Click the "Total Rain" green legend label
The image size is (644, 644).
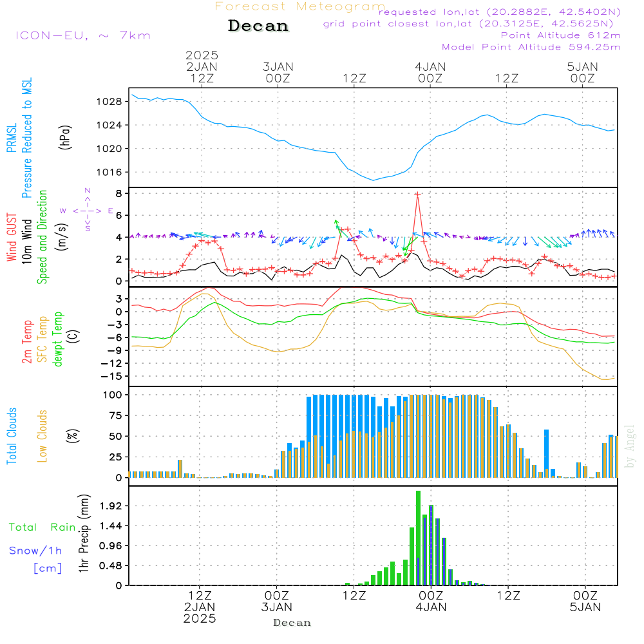[43, 527]
